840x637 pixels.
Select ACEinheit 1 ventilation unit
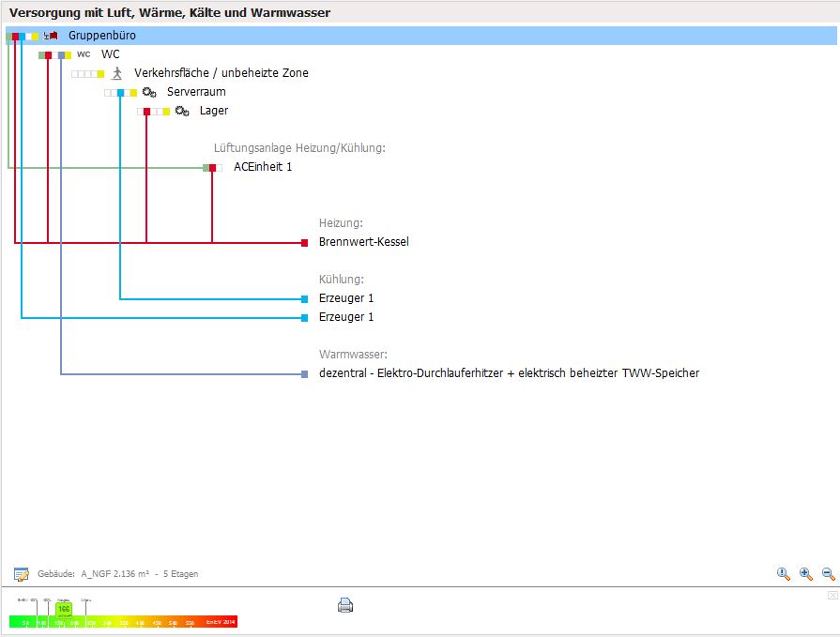click(263, 167)
